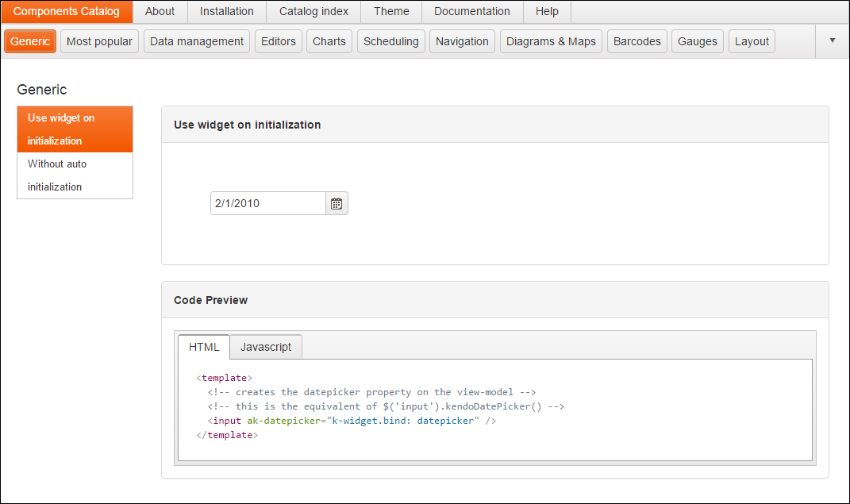Expand the category overflow dropdown arrow
This screenshot has height=504, width=850.
832,40
